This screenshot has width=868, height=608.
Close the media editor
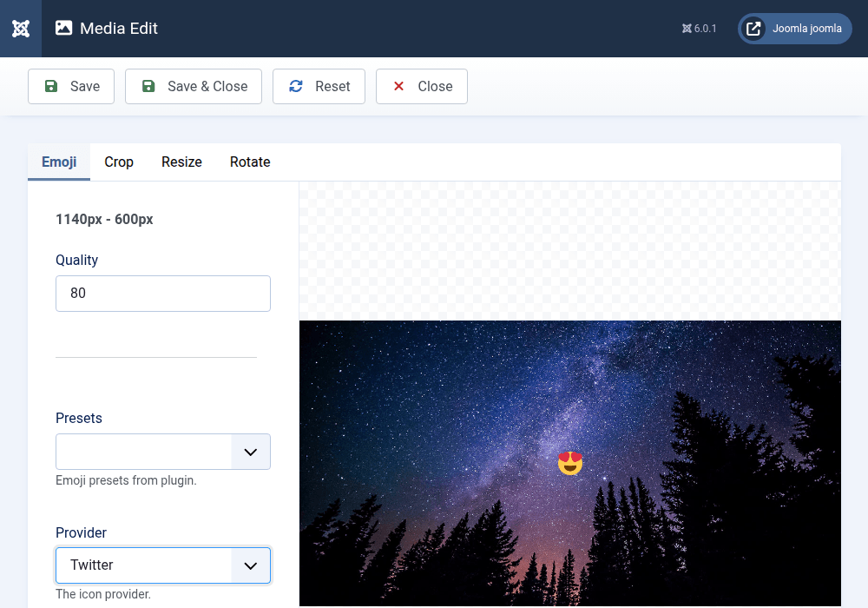pos(422,86)
